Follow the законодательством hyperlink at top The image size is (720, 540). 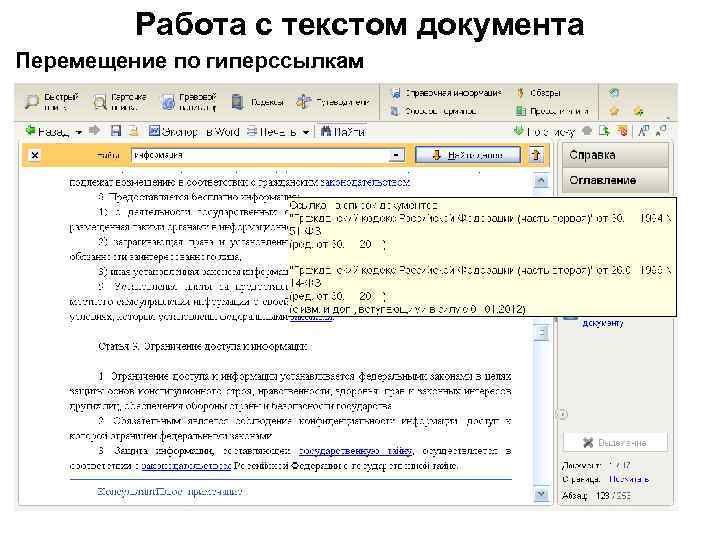pyautogui.click(x=365, y=182)
